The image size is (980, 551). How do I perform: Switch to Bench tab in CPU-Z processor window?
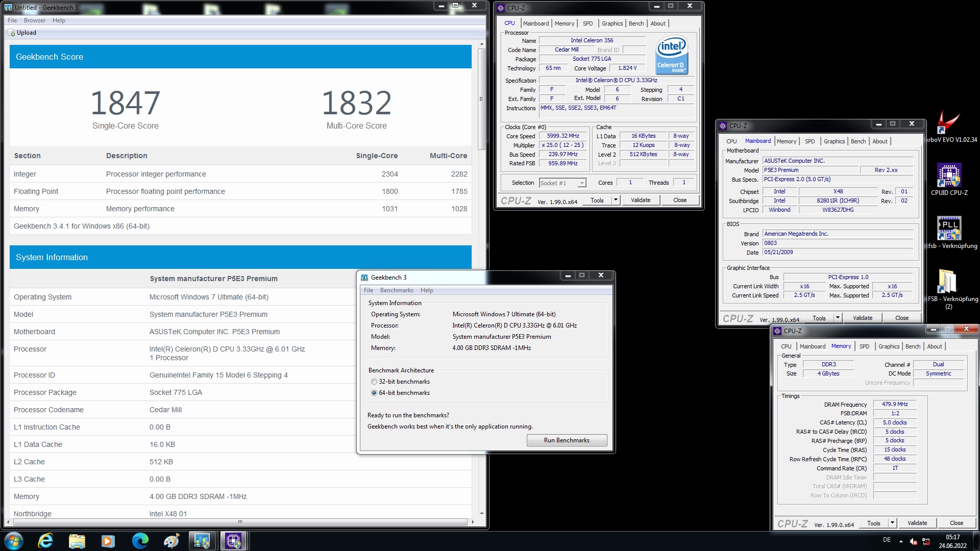pos(636,23)
